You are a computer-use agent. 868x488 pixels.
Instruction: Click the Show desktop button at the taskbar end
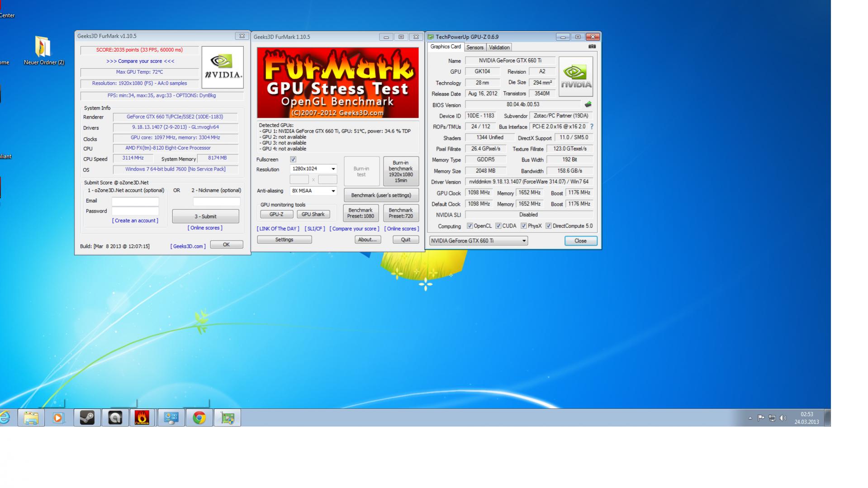pyautogui.click(x=828, y=418)
